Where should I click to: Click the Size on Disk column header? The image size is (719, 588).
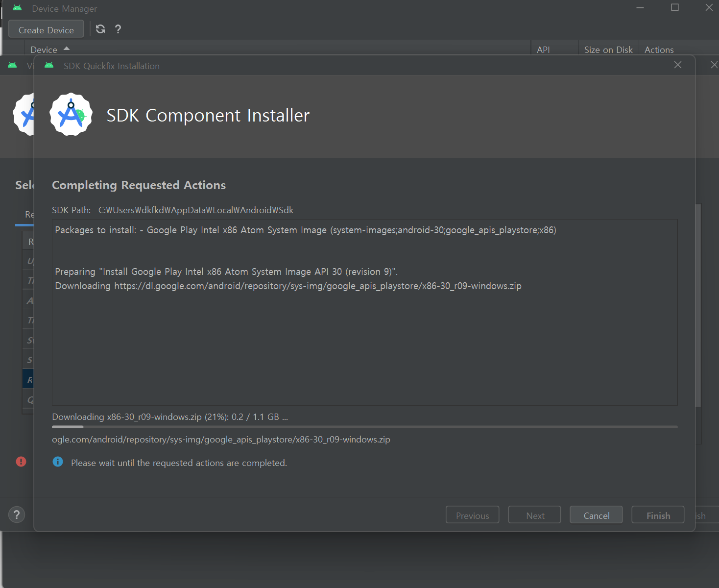click(608, 49)
